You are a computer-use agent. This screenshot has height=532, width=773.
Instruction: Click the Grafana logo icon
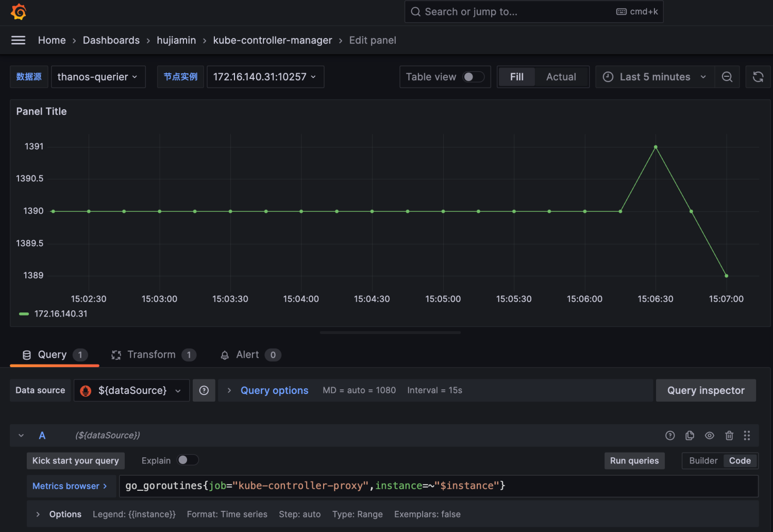pyautogui.click(x=19, y=12)
